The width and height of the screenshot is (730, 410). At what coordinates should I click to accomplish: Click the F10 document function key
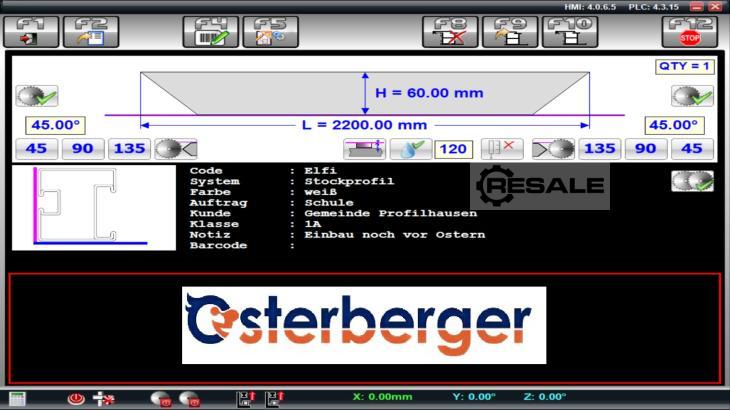coord(570,31)
